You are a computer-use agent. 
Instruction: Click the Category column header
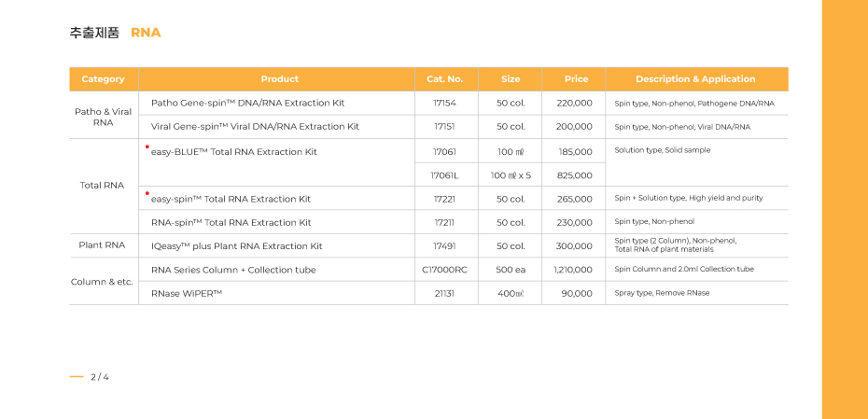click(x=103, y=79)
